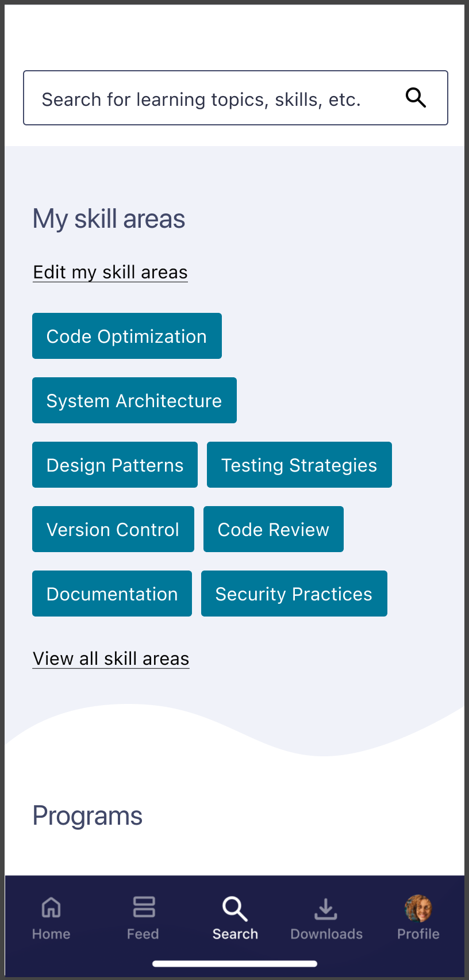Open the Downloads icon in bottom bar

tap(326, 909)
